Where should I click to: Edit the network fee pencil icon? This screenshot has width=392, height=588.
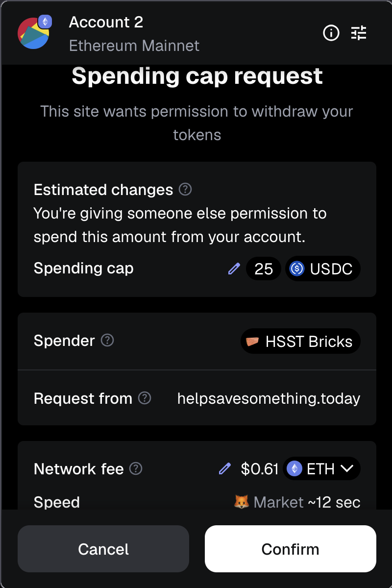[x=224, y=469]
